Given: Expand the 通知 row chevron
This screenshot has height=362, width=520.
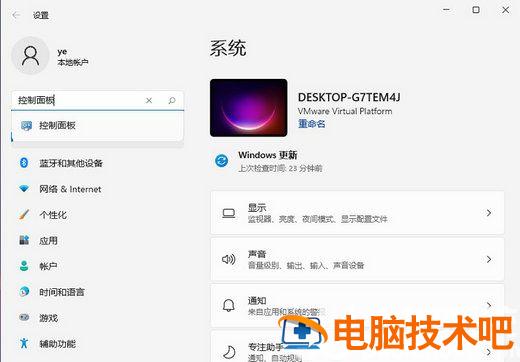Looking at the screenshot, I should (x=489, y=305).
